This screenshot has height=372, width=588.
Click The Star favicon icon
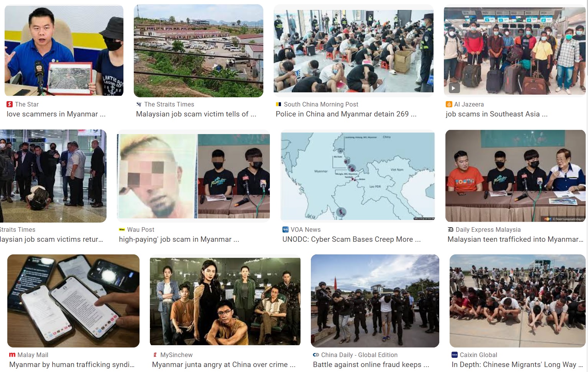(x=10, y=104)
